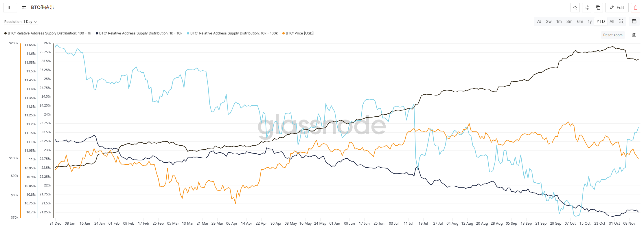Click the orange BTC Price legend dot
644x229 pixels.
tap(283, 33)
